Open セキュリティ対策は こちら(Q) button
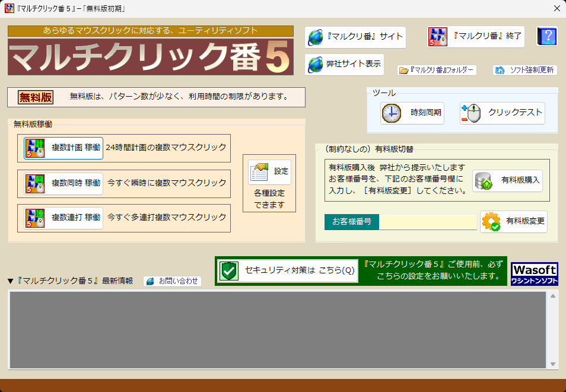The image size is (566, 392). tap(288, 270)
